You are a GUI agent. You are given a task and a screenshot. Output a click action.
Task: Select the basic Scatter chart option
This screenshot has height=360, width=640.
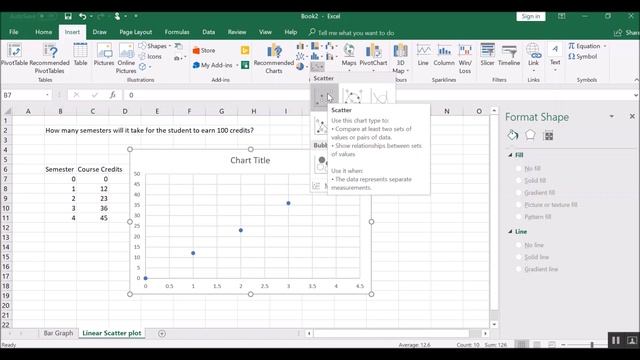325,97
